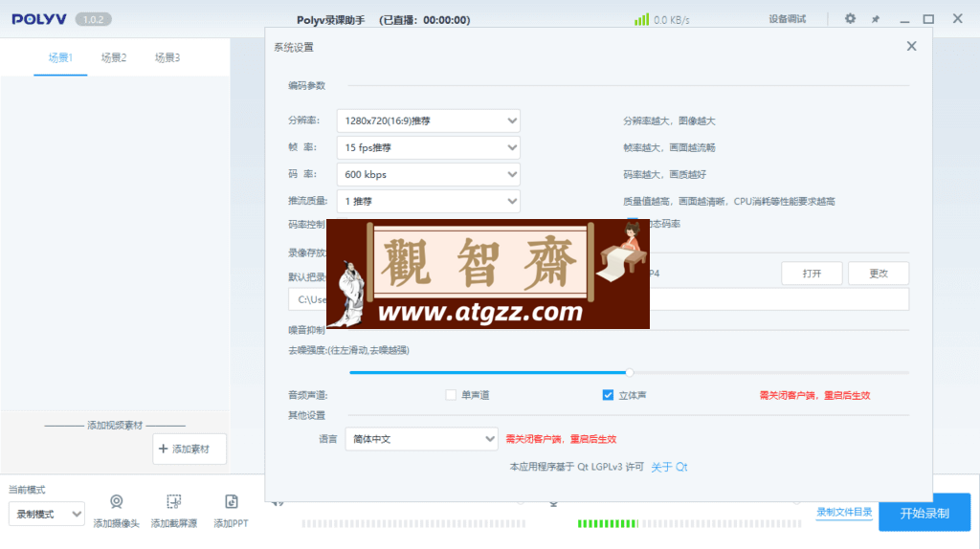Uncheck the 立体声 stereo checkbox
This screenshot has height=549, width=980.
coord(608,395)
